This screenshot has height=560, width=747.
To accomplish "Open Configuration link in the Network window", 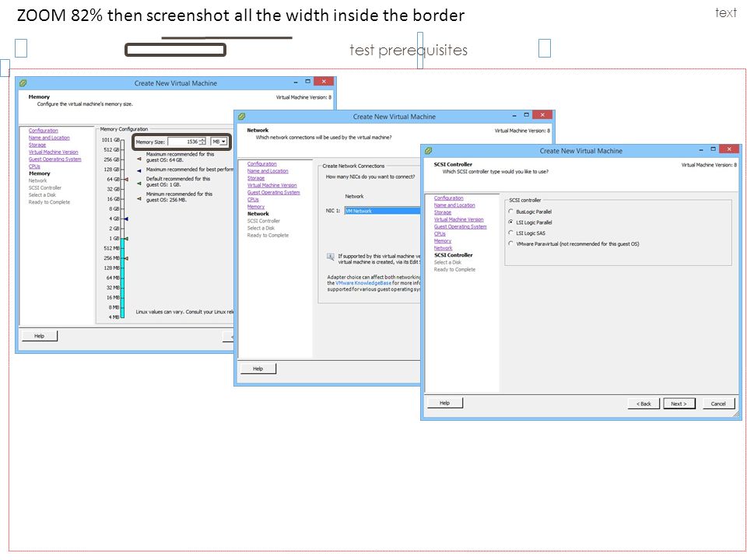I will tap(262, 164).
